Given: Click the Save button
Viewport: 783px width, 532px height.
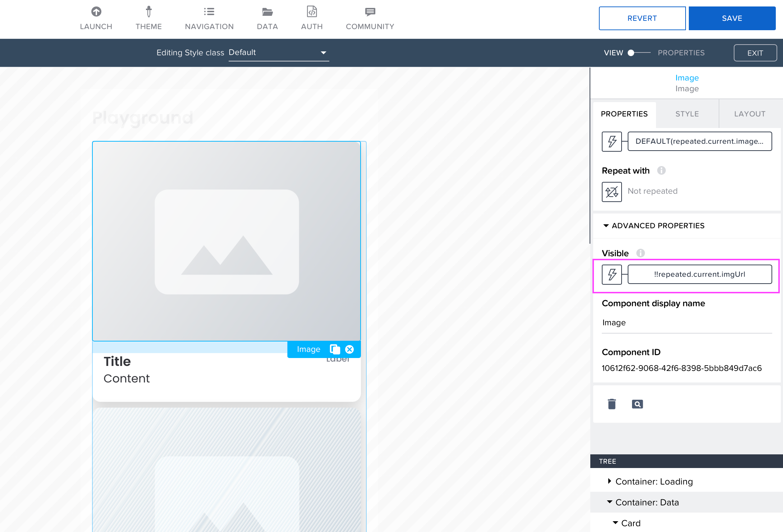Looking at the screenshot, I should 732,18.
